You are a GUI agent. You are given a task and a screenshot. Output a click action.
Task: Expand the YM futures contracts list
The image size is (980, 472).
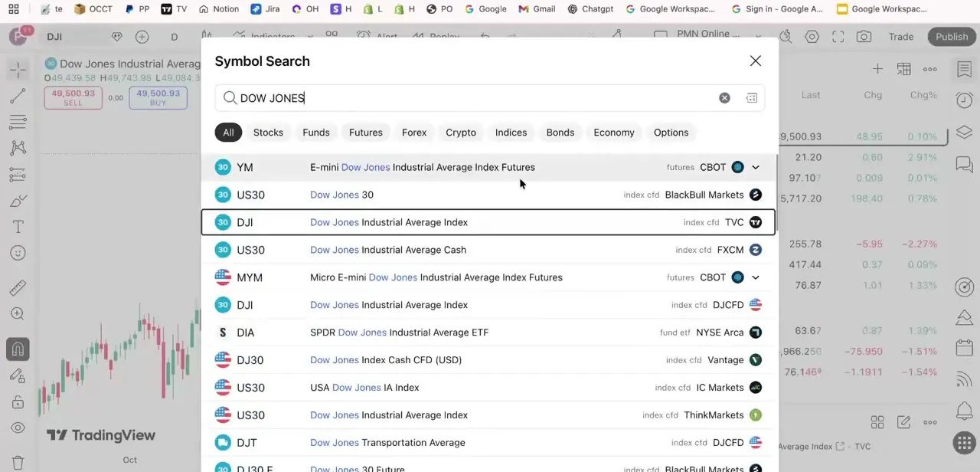pos(756,167)
